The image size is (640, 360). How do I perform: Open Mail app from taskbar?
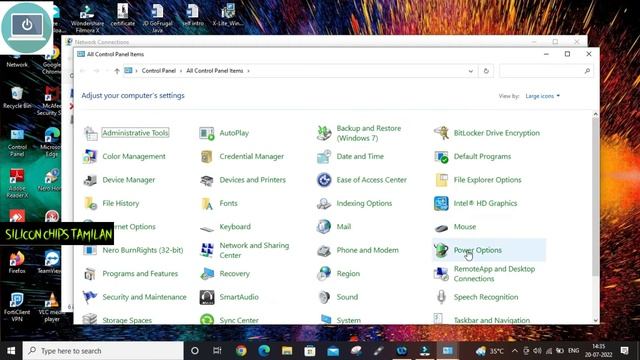(x=333, y=351)
